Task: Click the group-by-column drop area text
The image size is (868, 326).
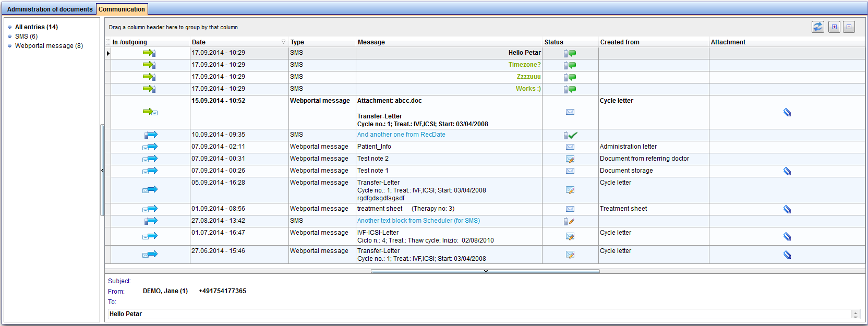Action: 173,27
